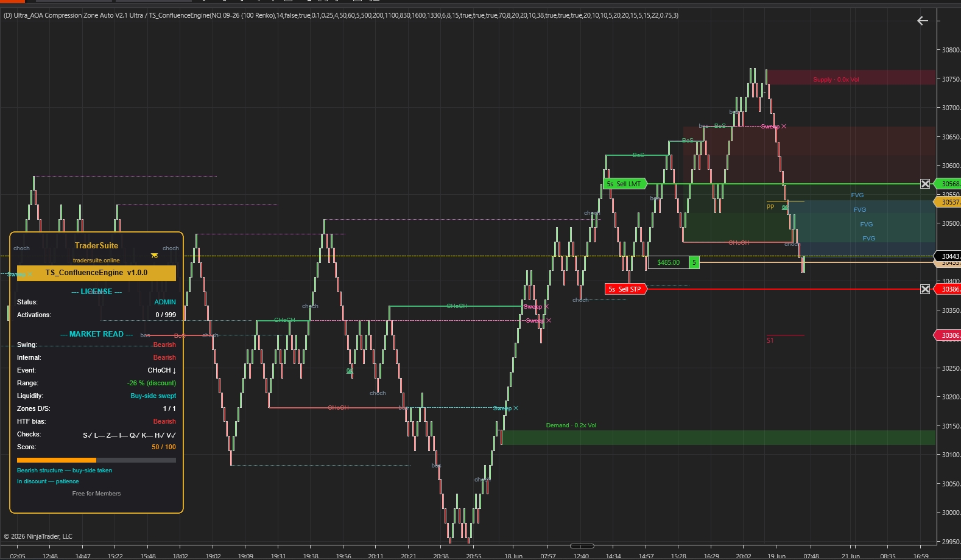Click the 30000 level on the price axis
Screen dimensions: 961x560
[951, 513]
